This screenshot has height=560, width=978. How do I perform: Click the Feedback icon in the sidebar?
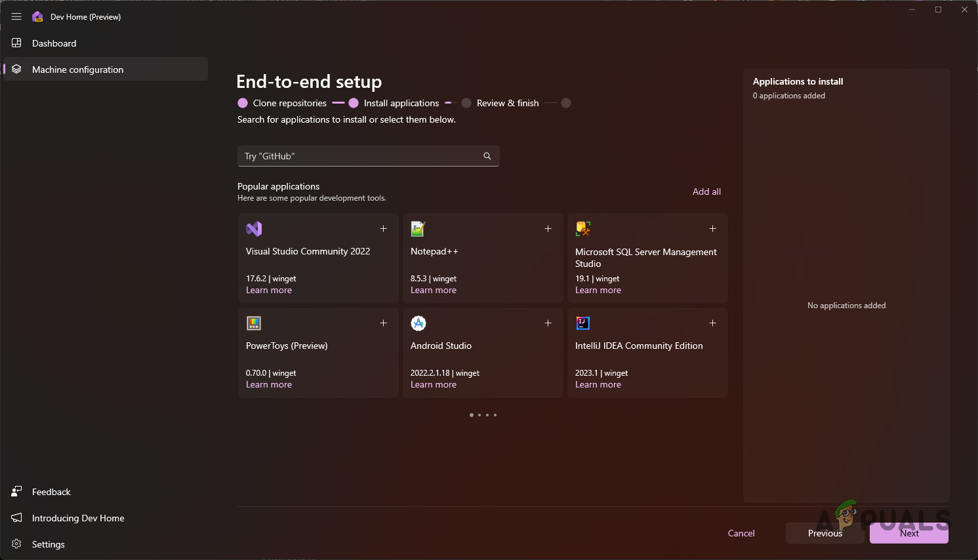coord(15,491)
